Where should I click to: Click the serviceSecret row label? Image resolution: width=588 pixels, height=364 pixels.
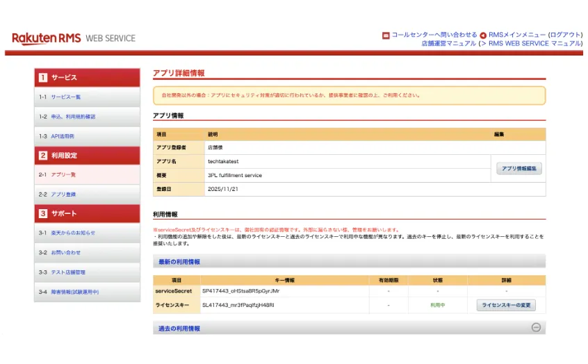[173, 291]
